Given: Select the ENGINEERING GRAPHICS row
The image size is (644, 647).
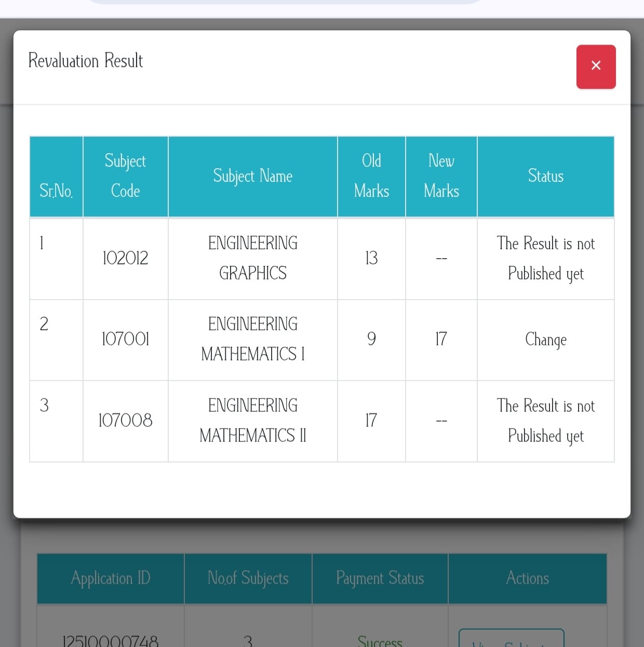Looking at the screenshot, I should click(x=322, y=259).
